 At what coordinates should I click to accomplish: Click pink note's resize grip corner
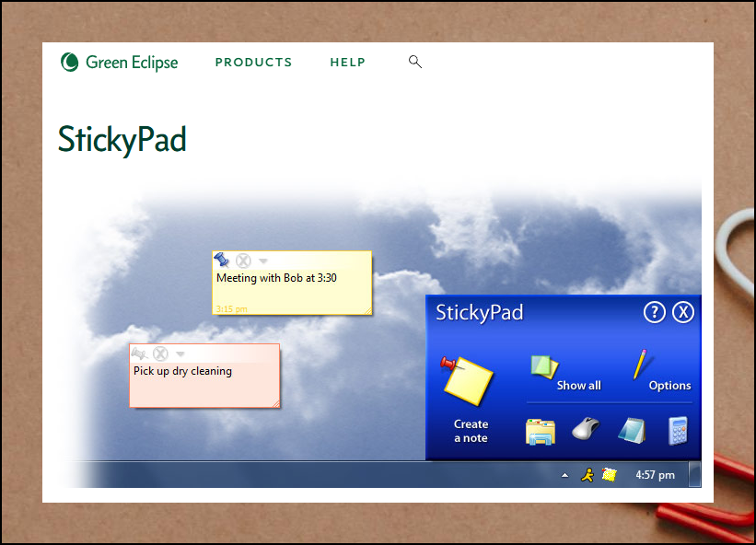pyautogui.click(x=275, y=404)
